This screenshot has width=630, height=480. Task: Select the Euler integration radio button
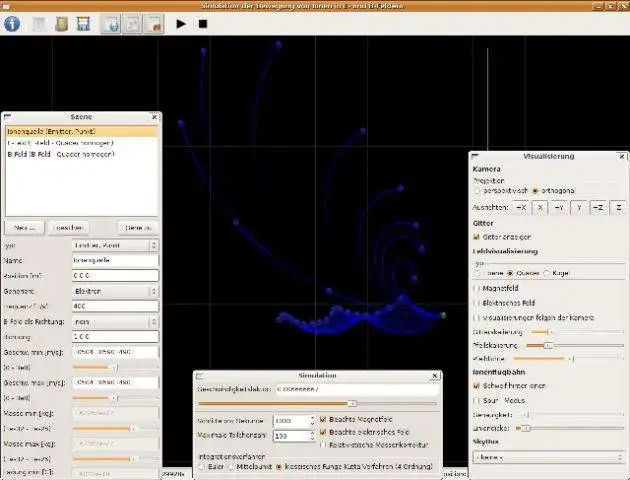pos(201,466)
